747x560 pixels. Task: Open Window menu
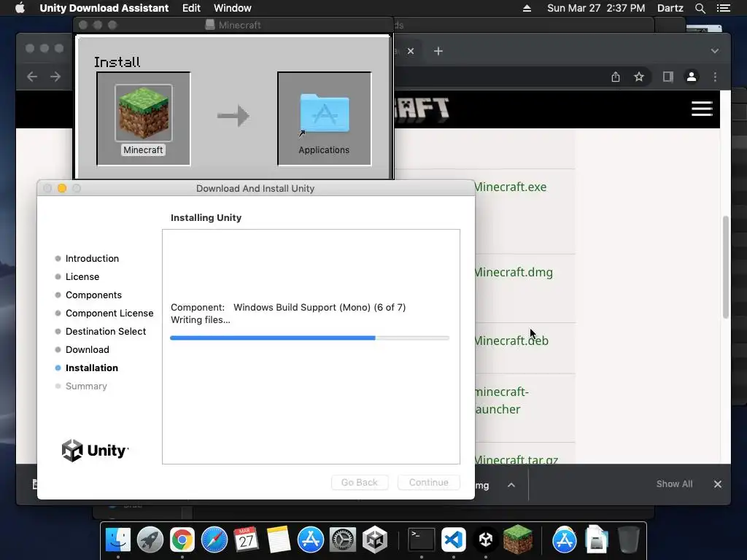[233, 8]
